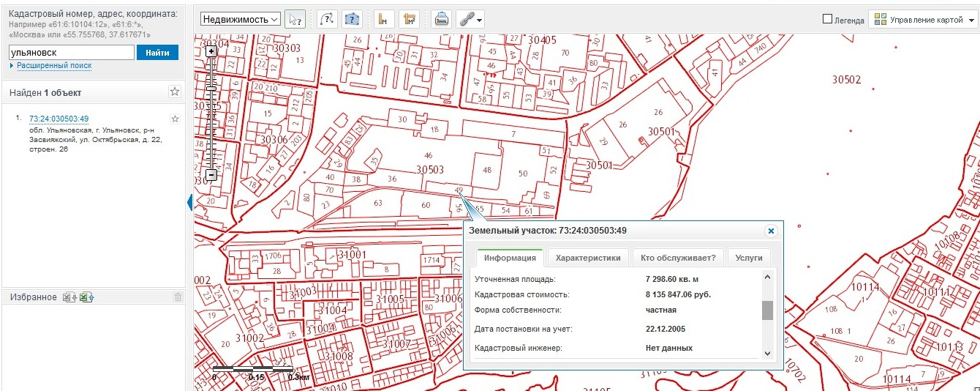Select the identify pointer tool in the toolbar
This screenshot has height=391, width=980.
pyautogui.click(x=295, y=20)
